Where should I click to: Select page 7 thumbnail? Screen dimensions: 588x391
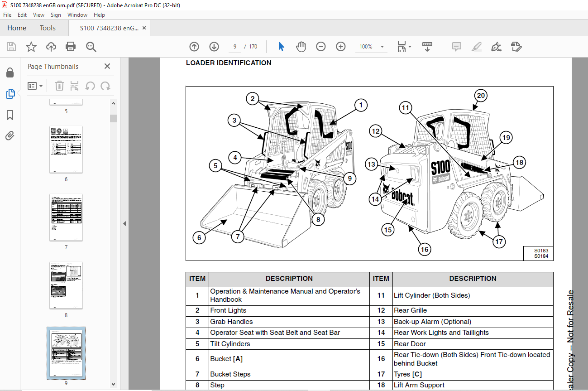click(x=66, y=217)
